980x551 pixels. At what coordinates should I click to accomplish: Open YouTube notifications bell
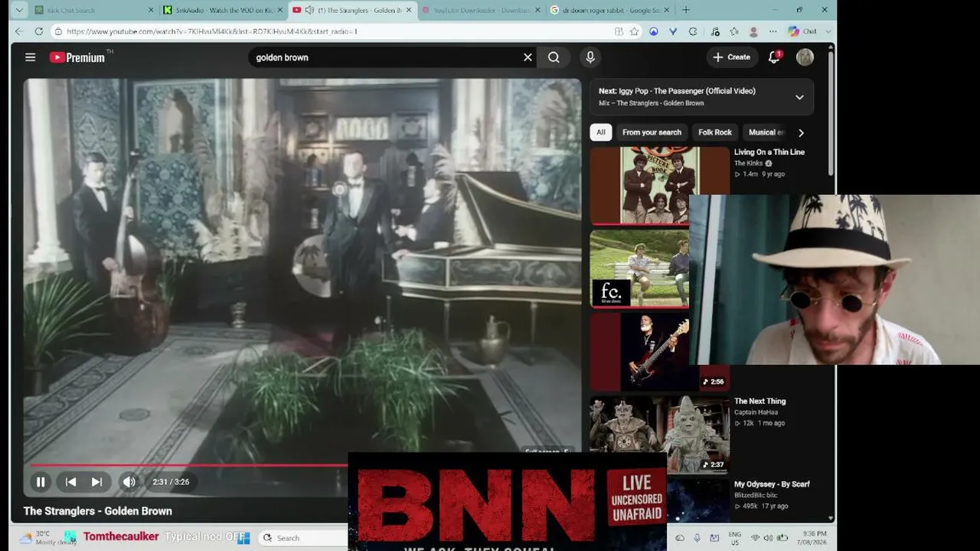774,57
